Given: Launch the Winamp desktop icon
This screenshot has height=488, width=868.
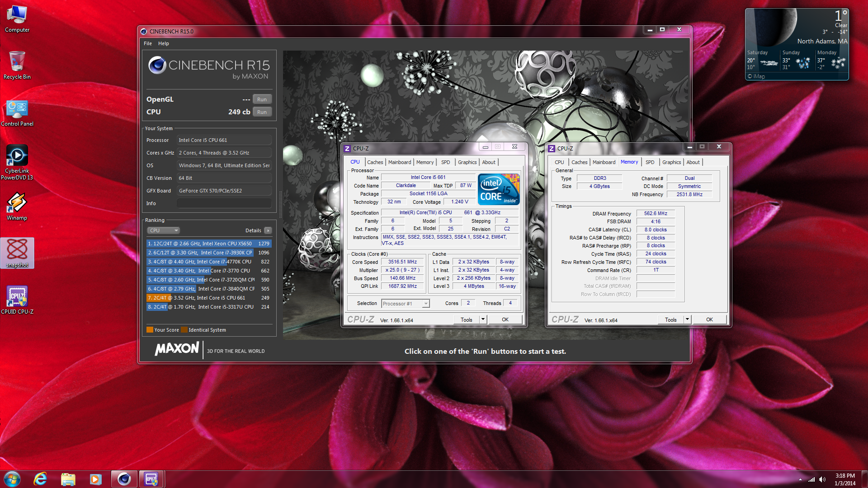Looking at the screenshot, I should [17, 206].
